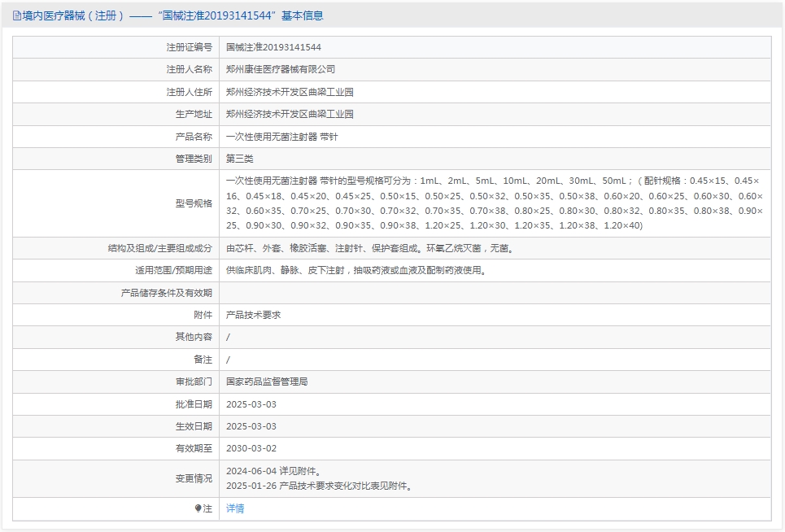Click the model specification text listing 1mL, 2mL, 5mL
Screen dimensions: 785x532
pos(494,203)
